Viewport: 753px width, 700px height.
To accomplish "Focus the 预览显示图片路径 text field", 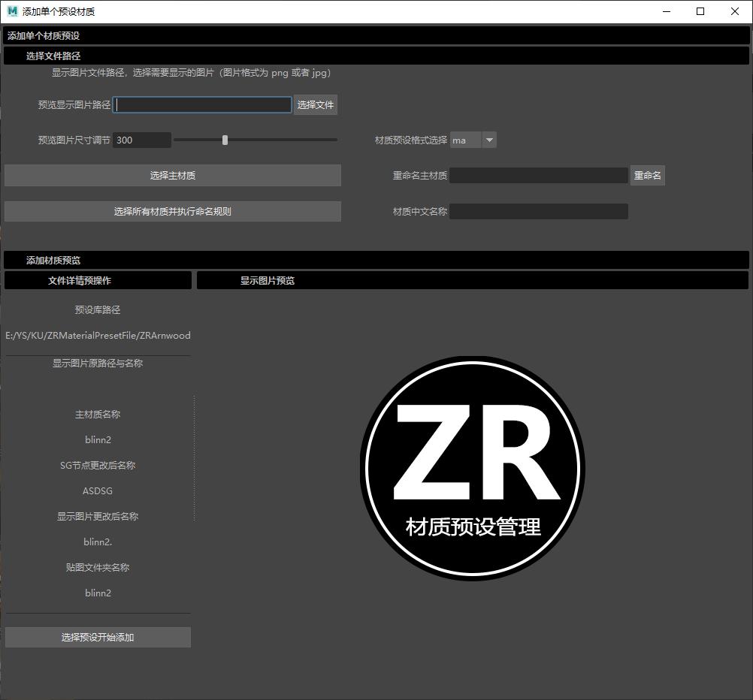I will (x=202, y=105).
